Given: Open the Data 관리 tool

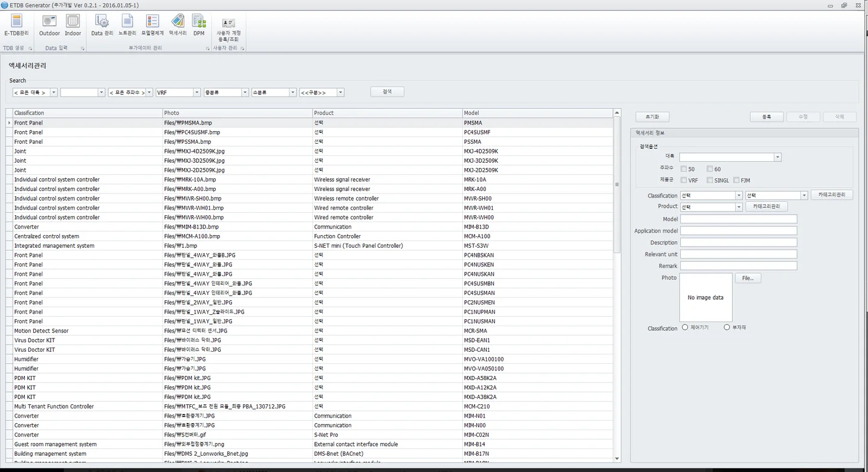Looking at the screenshot, I should [102, 25].
